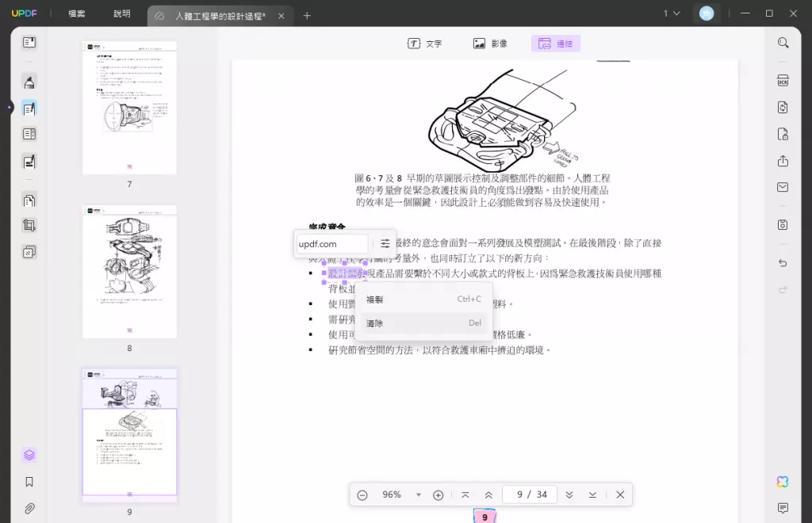Open the Crop Pages tool
The width and height of the screenshot is (812, 523).
click(29, 226)
